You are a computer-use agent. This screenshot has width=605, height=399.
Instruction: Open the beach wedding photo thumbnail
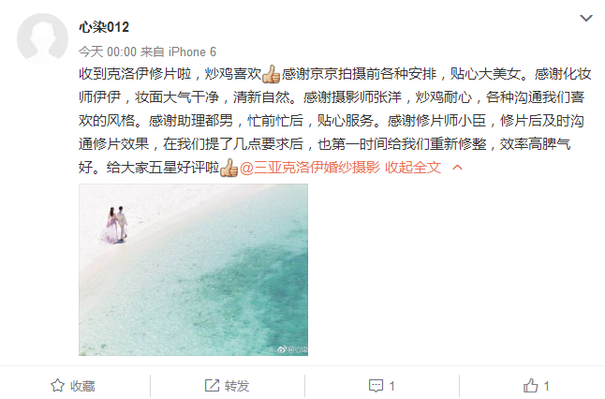click(x=193, y=270)
